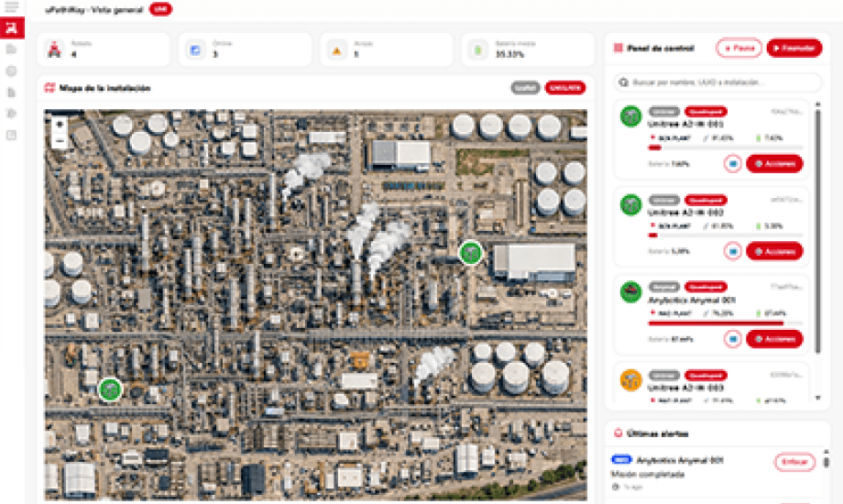Click the Anybotics Anymal 001 robot avatar
The width and height of the screenshot is (843, 504).
pos(630,292)
